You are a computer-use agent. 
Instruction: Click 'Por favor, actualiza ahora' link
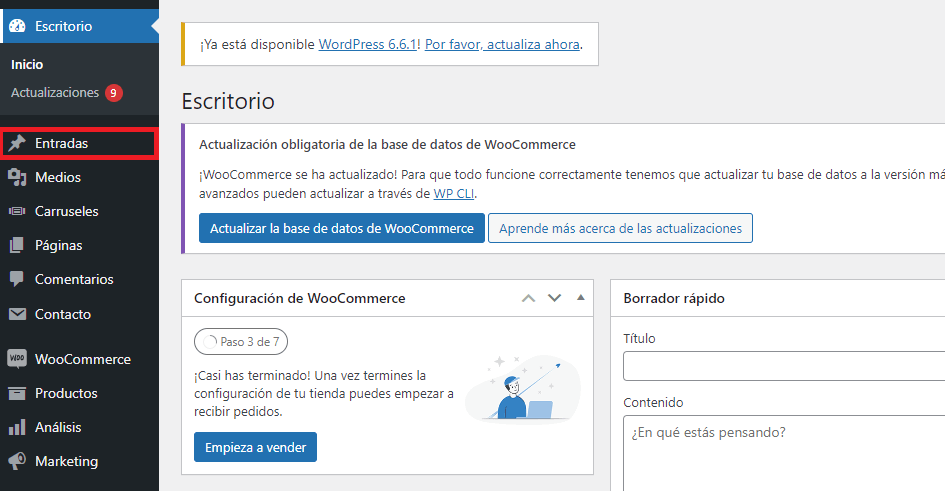pos(502,45)
